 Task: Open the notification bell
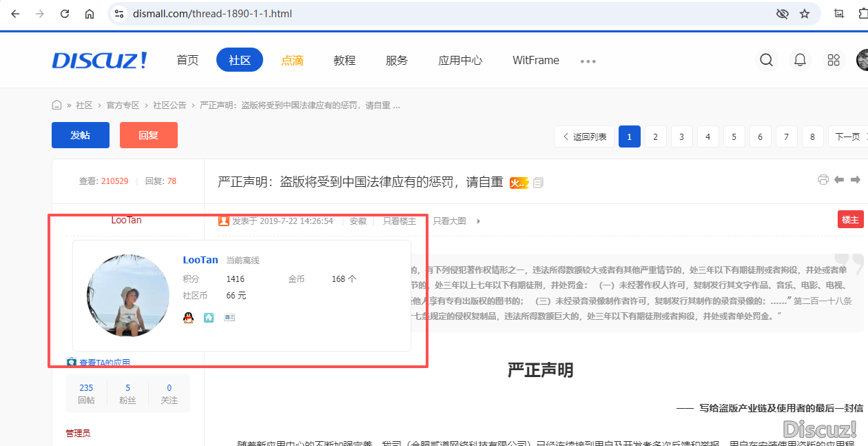click(800, 60)
